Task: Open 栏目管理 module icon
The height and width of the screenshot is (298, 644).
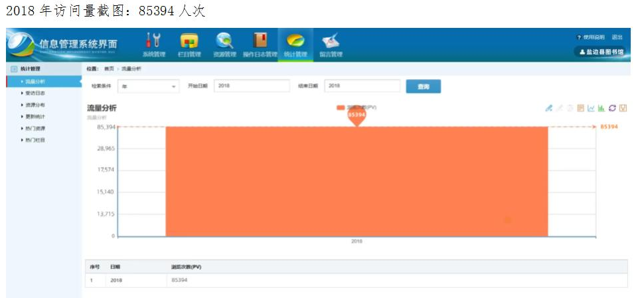Action: 189,44
